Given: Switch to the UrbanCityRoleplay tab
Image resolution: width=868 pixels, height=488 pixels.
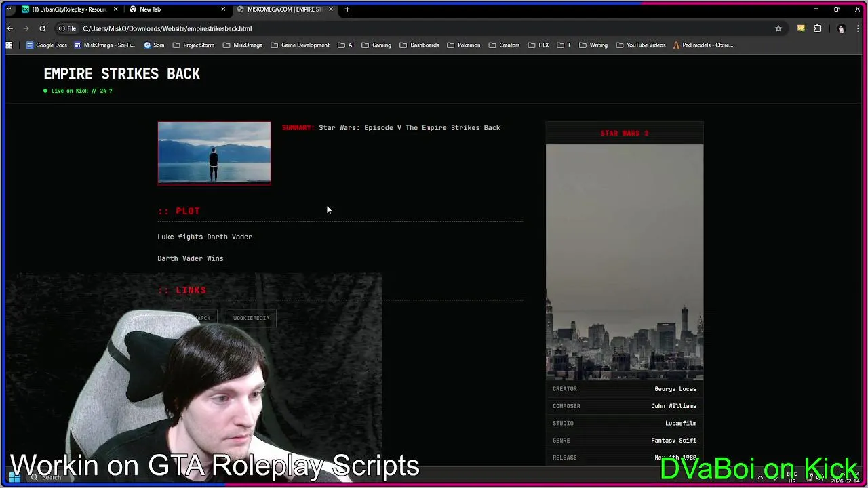Looking at the screenshot, I should [69, 9].
